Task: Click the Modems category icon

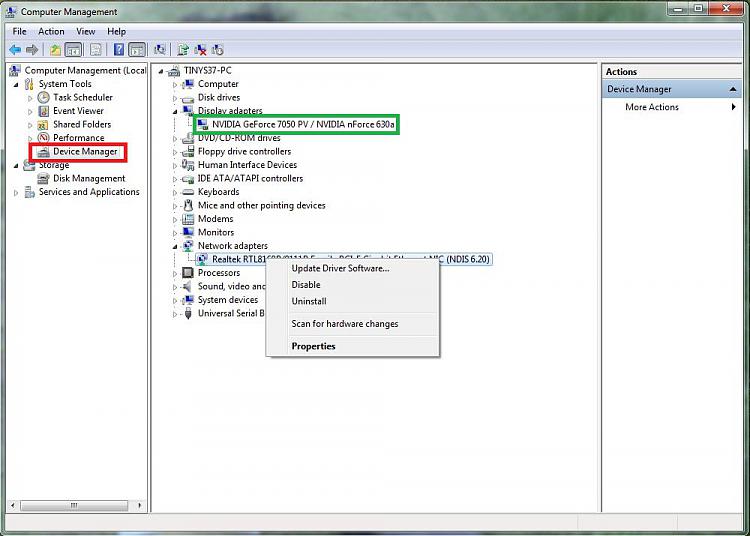Action: click(x=188, y=219)
